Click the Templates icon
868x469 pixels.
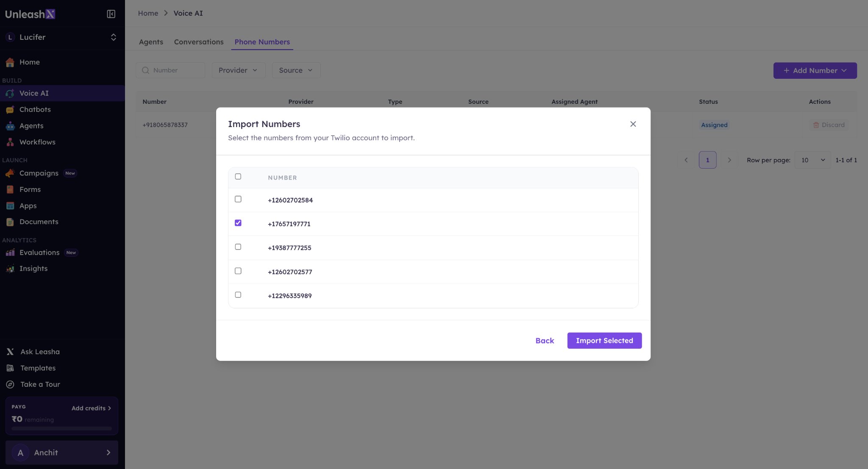point(10,368)
